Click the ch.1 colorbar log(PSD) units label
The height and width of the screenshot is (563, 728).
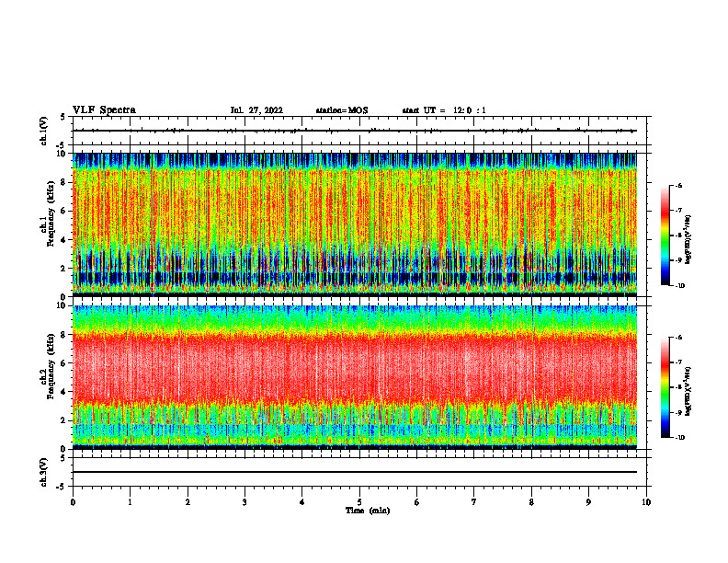point(688,240)
